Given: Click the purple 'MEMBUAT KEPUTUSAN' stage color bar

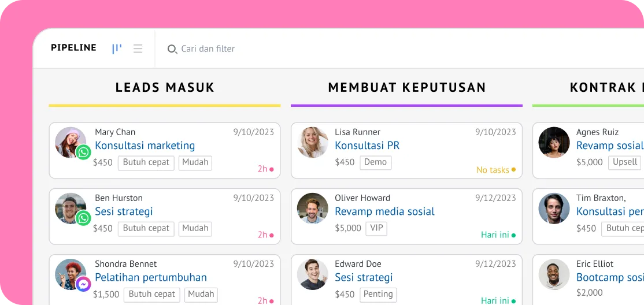Looking at the screenshot, I should click(406, 106).
